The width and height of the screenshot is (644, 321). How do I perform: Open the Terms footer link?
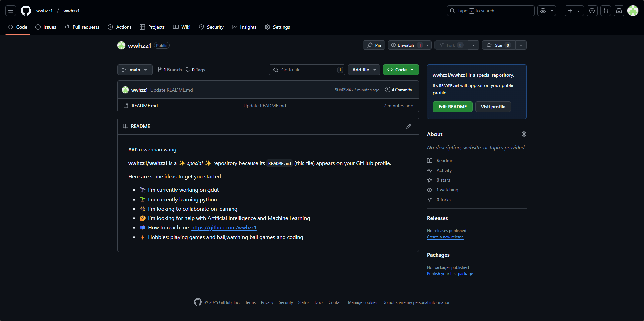pos(250,302)
